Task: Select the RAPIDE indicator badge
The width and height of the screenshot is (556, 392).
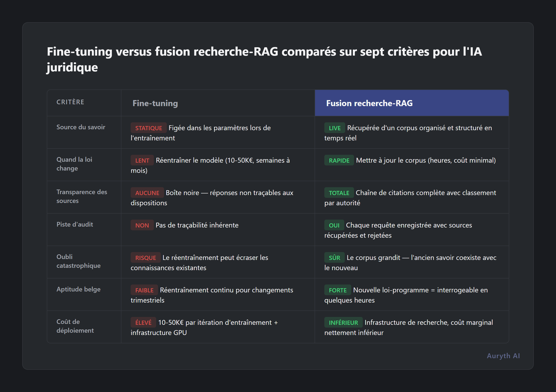Action: click(339, 160)
